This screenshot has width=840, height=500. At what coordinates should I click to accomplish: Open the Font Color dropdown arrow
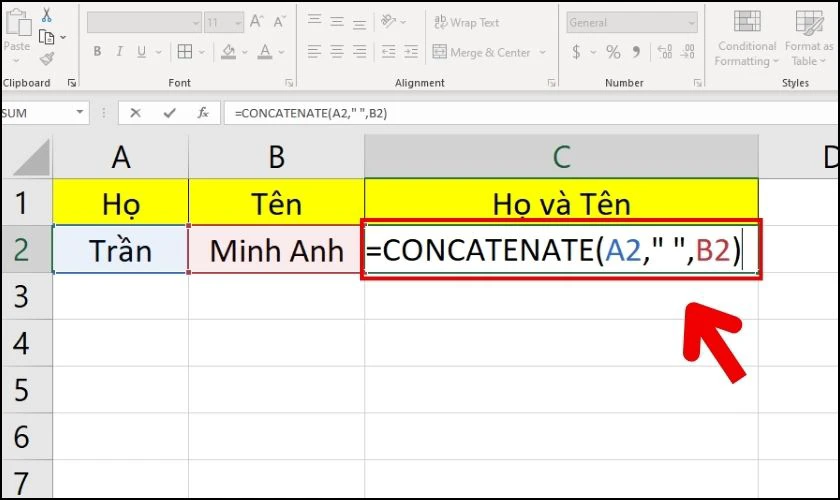coord(282,52)
